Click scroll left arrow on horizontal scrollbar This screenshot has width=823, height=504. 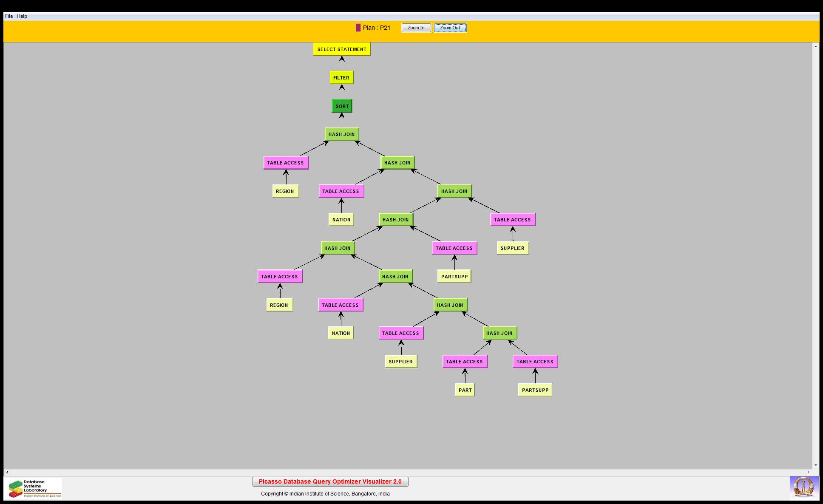pyautogui.click(x=7, y=472)
